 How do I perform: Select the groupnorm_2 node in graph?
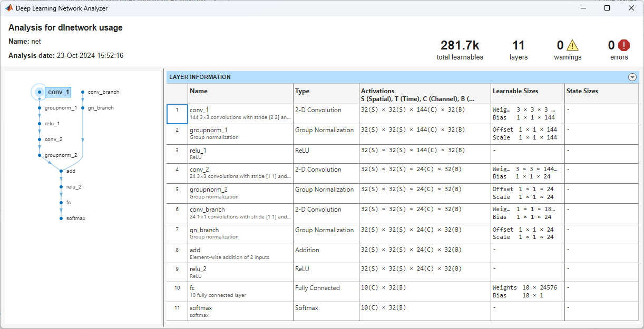pyautogui.click(x=61, y=155)
